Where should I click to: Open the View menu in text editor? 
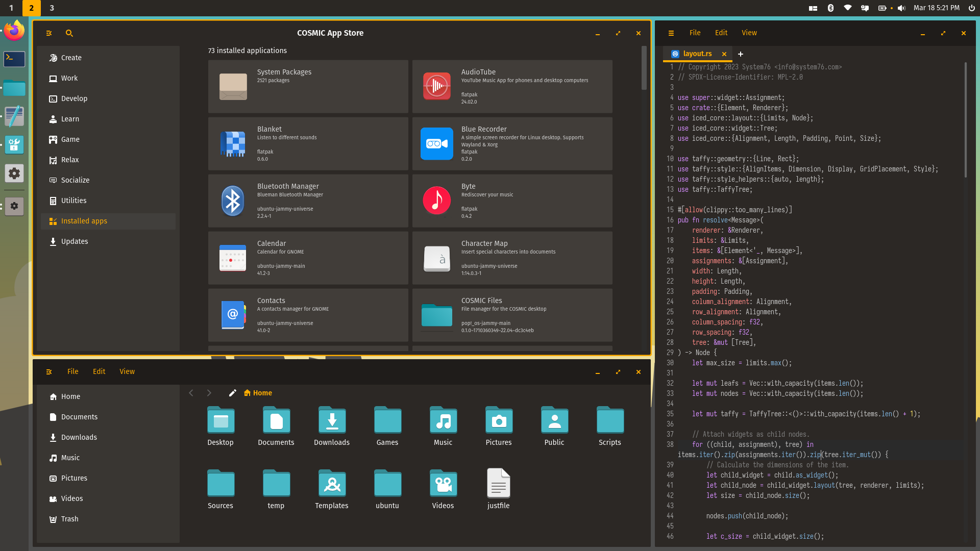click(749, 33)
